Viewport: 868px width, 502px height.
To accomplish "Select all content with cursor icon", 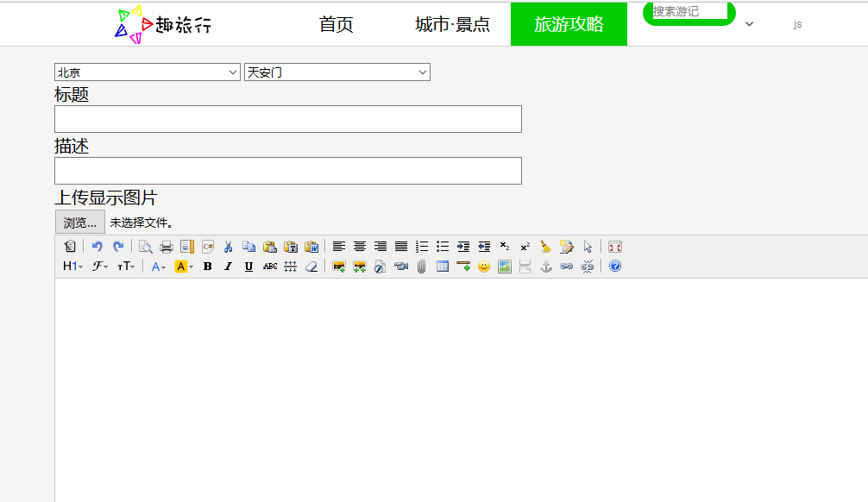I will [588, 247].
